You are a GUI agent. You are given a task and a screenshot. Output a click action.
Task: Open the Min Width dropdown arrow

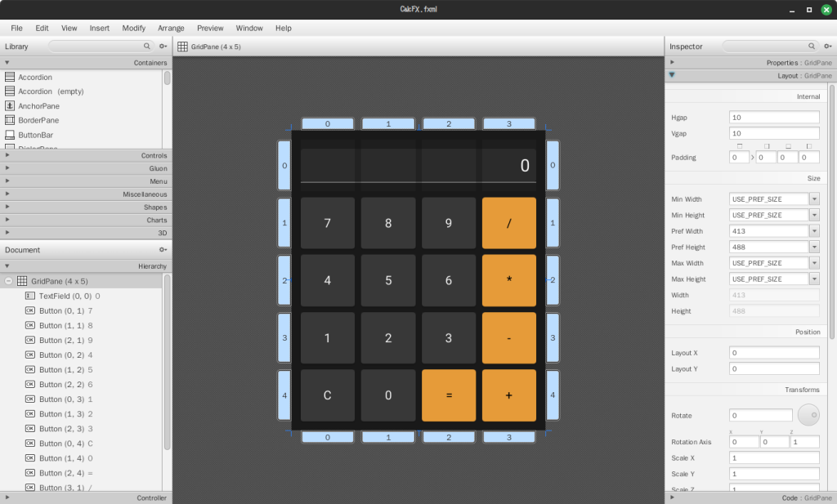[x=815, y=199]
